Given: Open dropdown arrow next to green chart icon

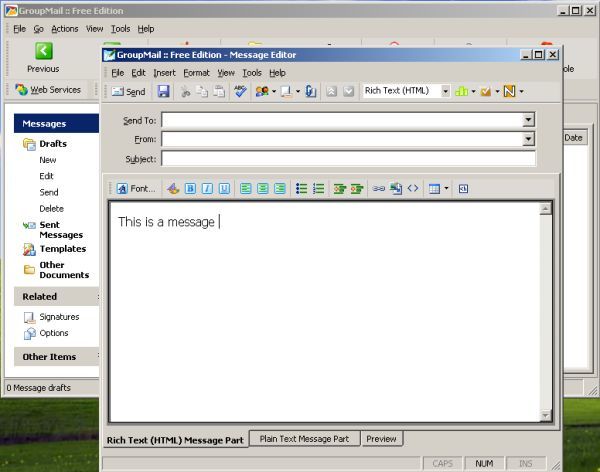Looking at the screenshot, I should (473, 91).
